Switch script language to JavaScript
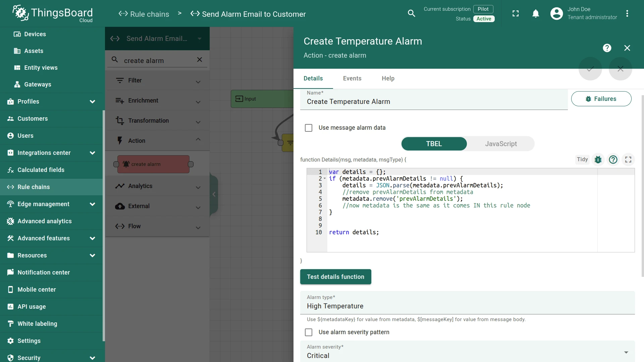 coord(501,144)
